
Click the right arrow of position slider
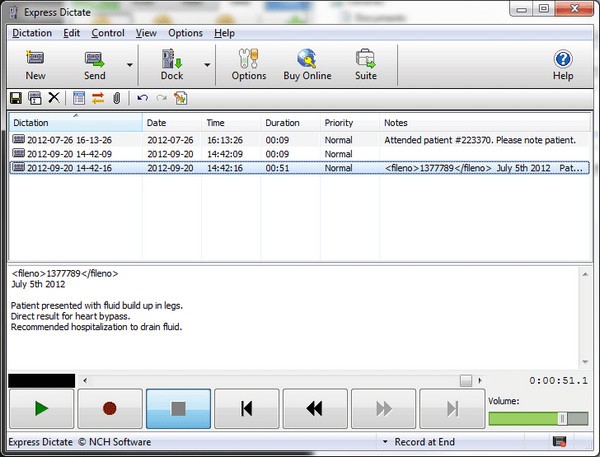480,380
